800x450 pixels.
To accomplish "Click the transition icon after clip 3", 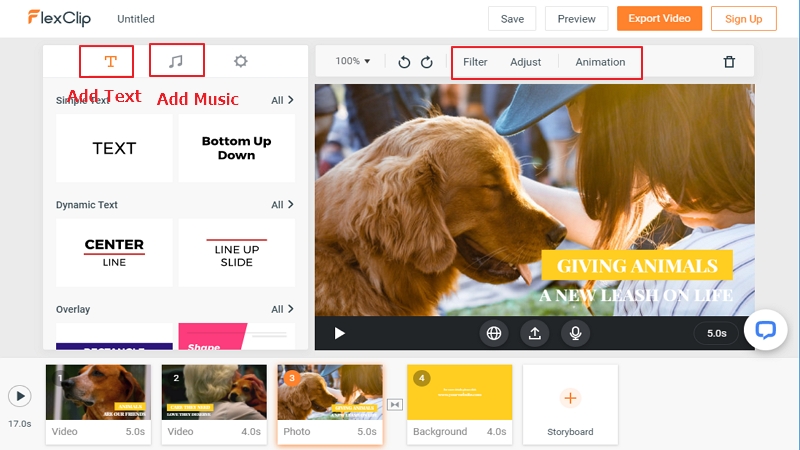I will tap(395, 405).
